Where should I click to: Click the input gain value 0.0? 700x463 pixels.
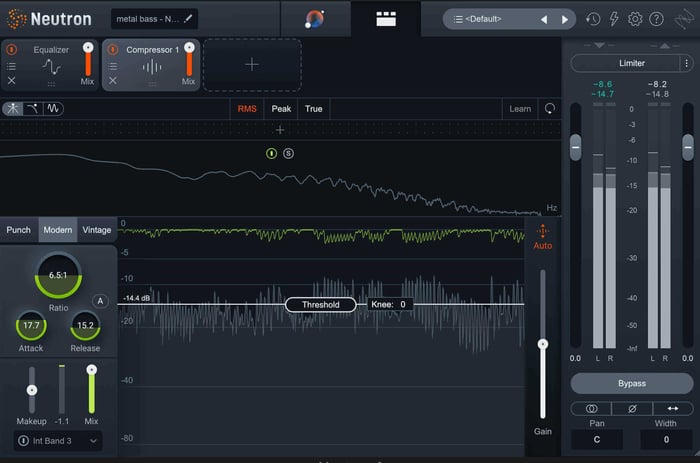(x=575, y=359)
